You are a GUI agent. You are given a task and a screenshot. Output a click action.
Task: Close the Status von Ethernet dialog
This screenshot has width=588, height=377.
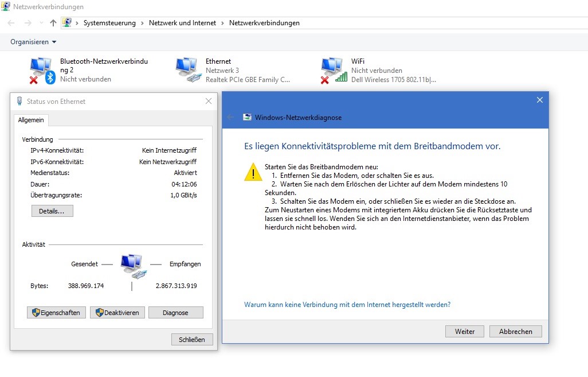click(209, 102)
